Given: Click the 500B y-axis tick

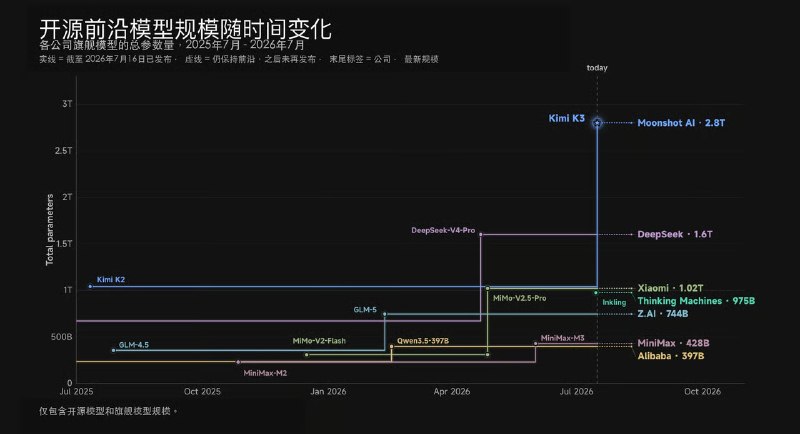Looking at the screenshot, I should [62, 337].
